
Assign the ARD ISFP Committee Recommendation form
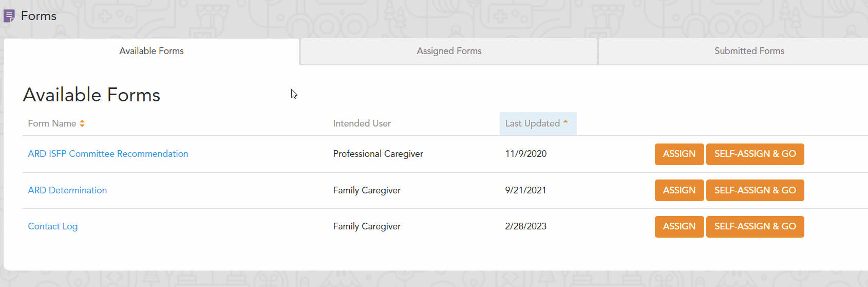(679, 154)
